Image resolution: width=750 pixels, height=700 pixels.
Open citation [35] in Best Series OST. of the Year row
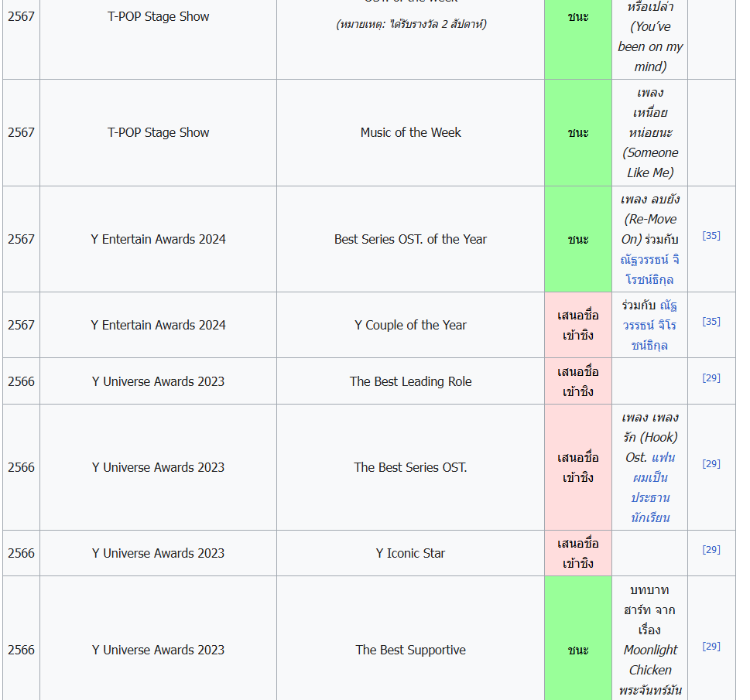(711, 235)
